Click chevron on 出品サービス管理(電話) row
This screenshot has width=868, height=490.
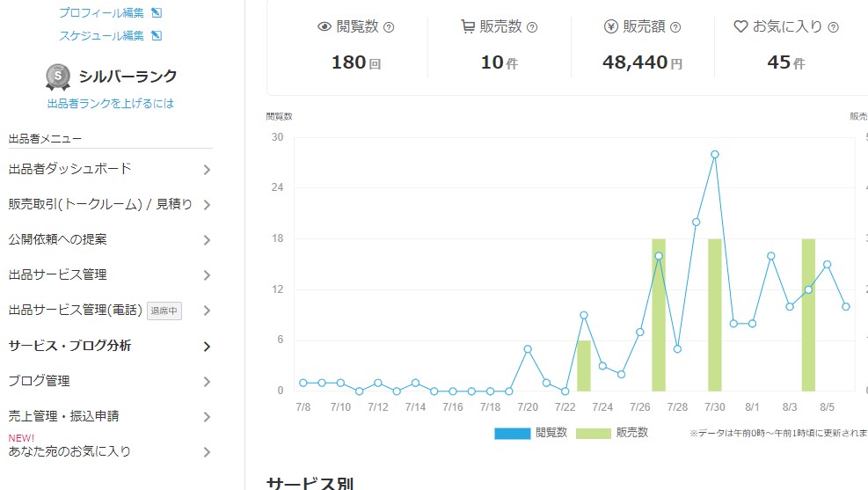tap(207, 311)
